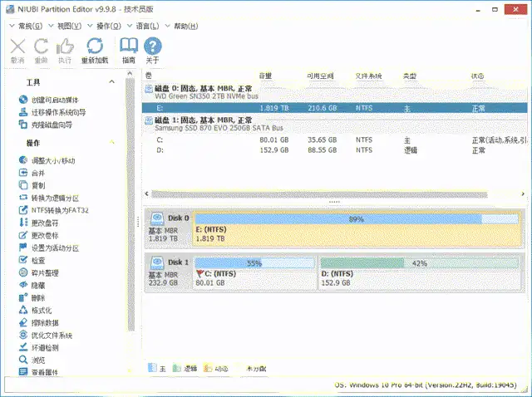Click the 磁盘 1 header row in list

(334, 124)
